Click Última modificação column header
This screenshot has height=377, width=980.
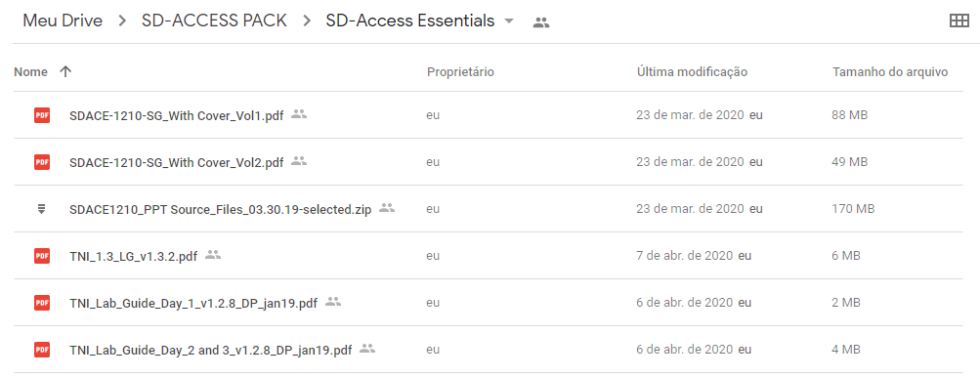(692, 72)
